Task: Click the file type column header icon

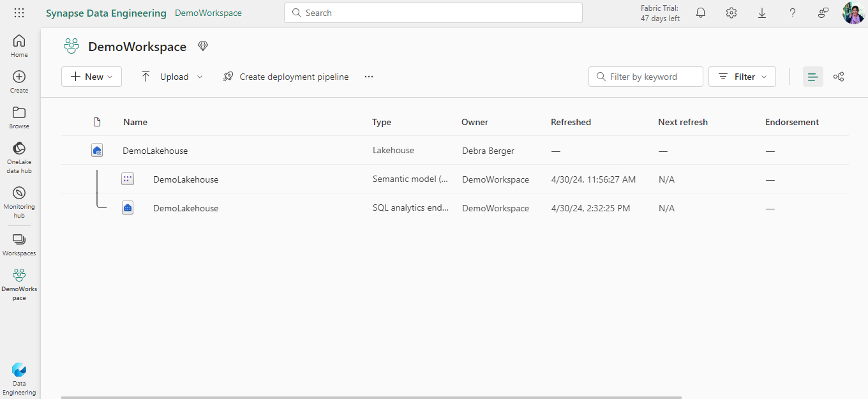Action: 97,122
